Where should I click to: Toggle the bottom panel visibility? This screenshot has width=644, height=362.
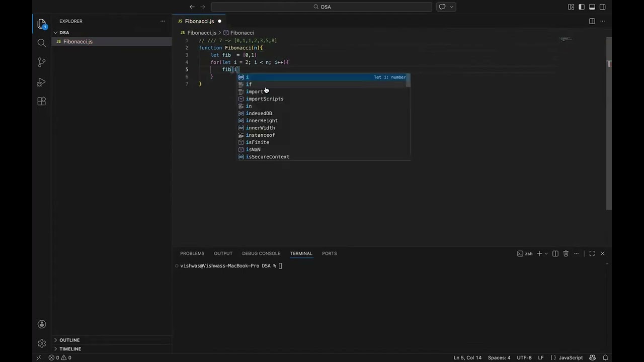point(592,7)
